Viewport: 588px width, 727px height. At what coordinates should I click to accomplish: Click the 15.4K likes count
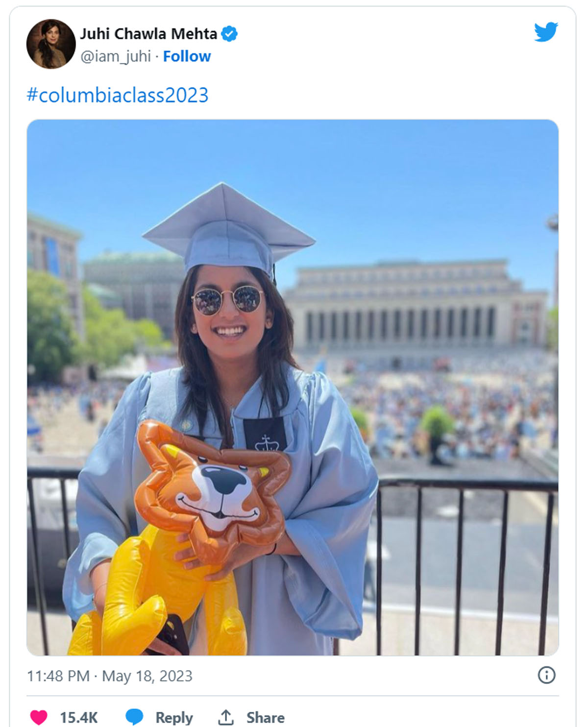click(x=79, y=718)
